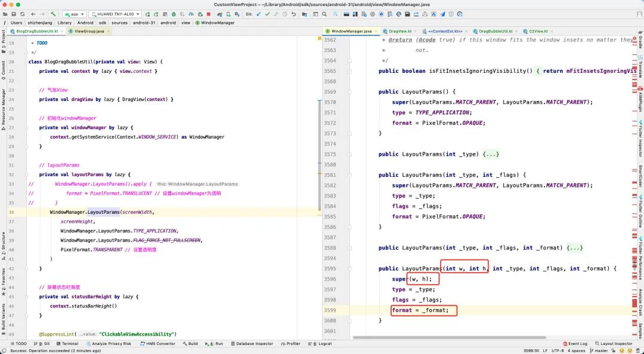The width and height of the screenshot is (644, 354).
Task: Switch to the ViewGroup.java tab
Action: 89,31
